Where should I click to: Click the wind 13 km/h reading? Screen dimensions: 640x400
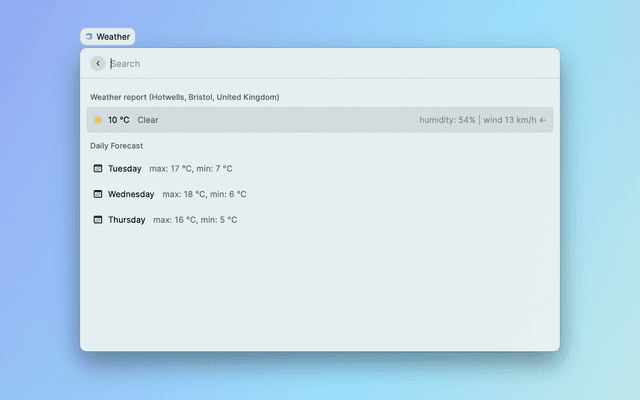tap(510, 120)
